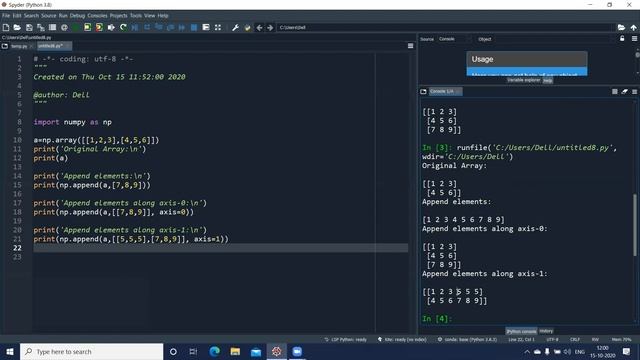Start debugging with the Debug file icon
This screenshot has width=640, height=360.
tap(135, 27)
